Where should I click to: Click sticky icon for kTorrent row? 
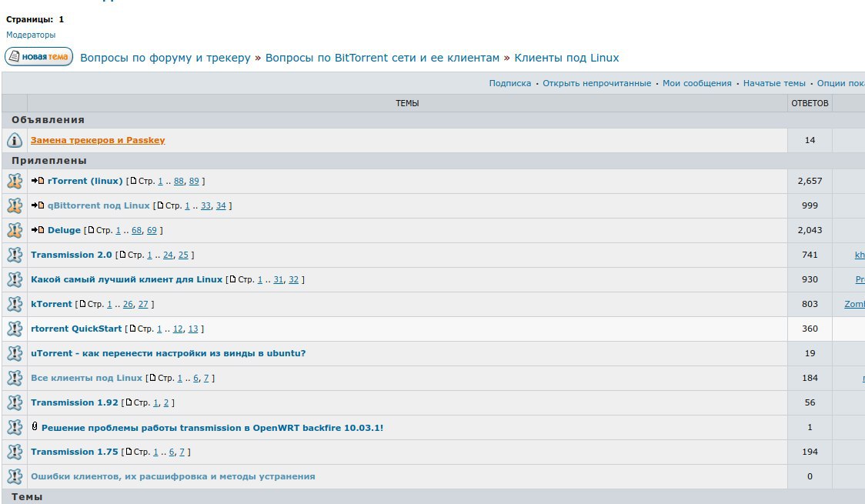coord(15,304)
